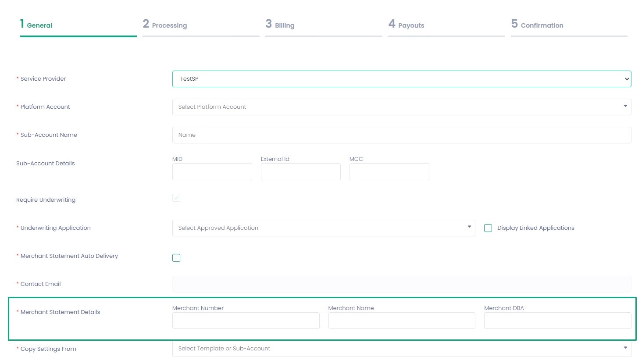This screenshot has height=364, width=642.
Task: Open the Select Approved Application dropdown
Action: pyautogui.click(x=323, y=228)
